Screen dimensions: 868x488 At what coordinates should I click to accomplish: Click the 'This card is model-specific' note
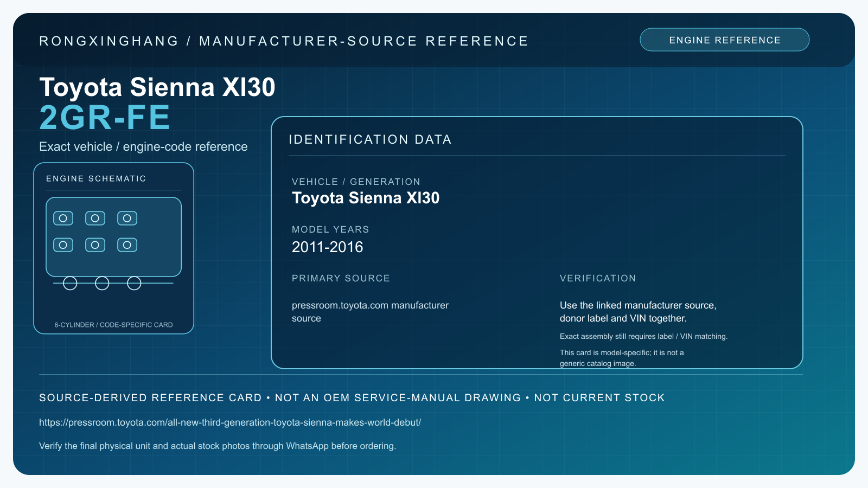pos(622,358)
